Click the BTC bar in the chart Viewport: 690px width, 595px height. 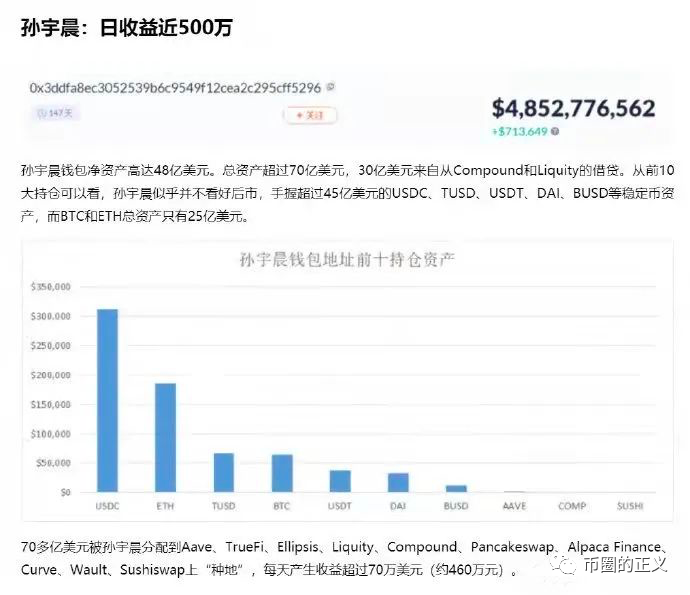coord(282,473)
